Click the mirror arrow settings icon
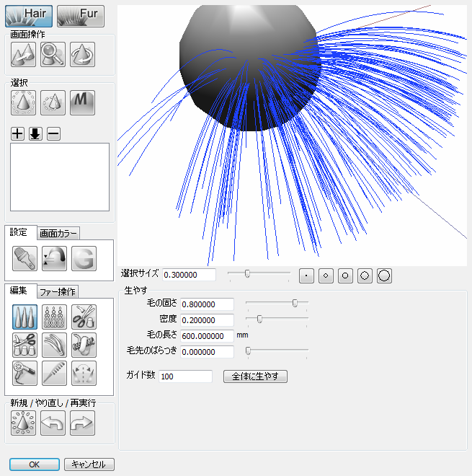The image size is (472, 476). click(54, 259)
